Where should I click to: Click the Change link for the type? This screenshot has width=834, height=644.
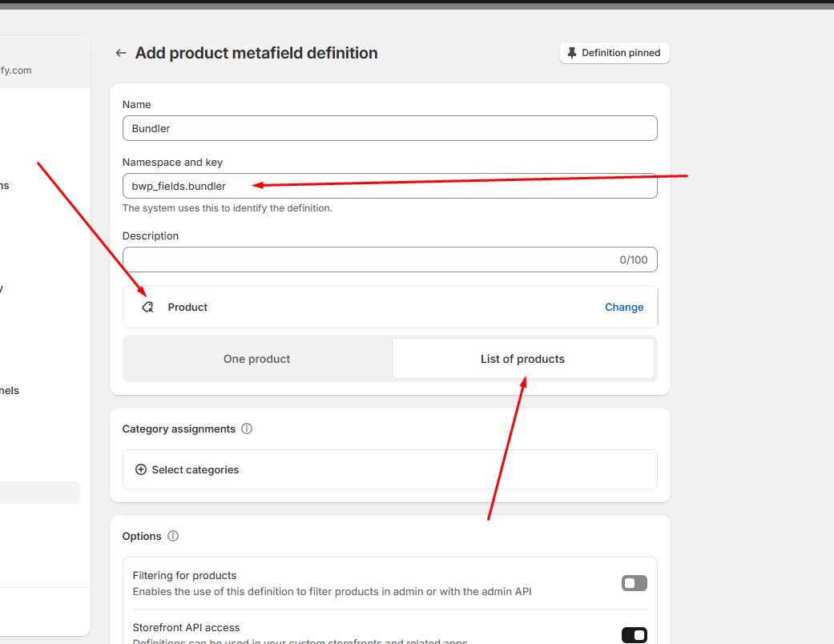(x=623, y=307)
